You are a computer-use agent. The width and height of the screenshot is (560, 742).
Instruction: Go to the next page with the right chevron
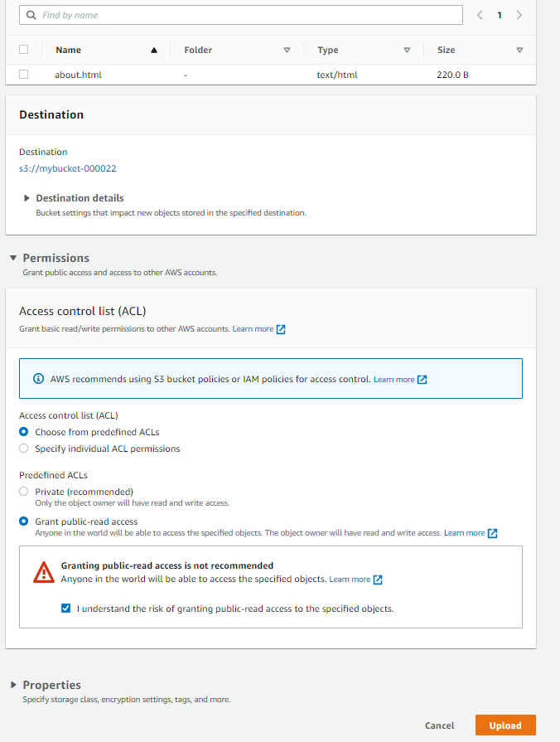[x=519, y=15]
